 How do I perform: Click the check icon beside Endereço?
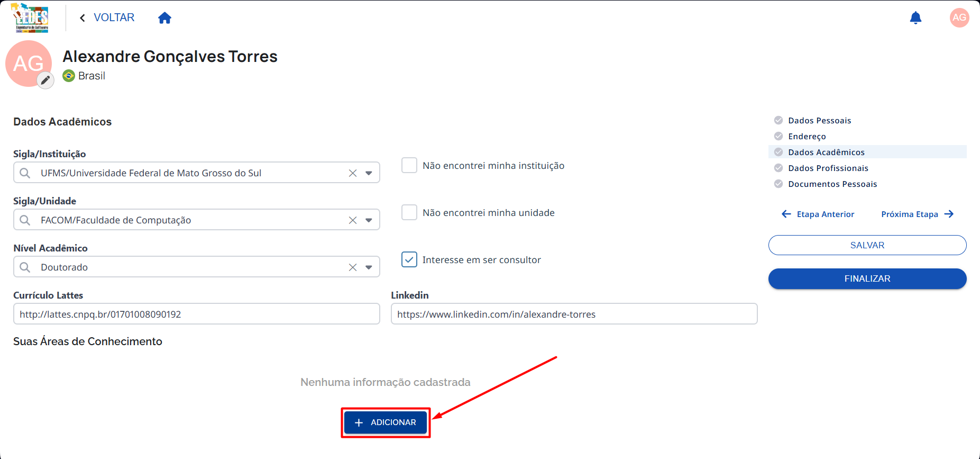click(778, 136)
